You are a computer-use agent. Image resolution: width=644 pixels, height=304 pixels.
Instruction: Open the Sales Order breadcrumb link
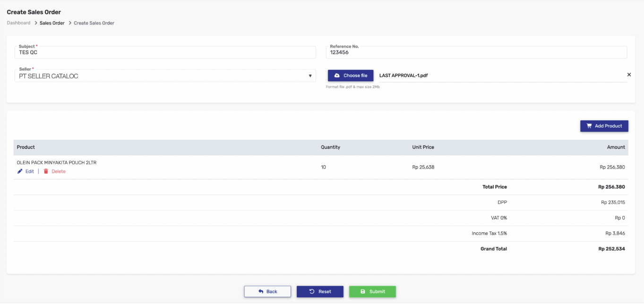[52, 23]
